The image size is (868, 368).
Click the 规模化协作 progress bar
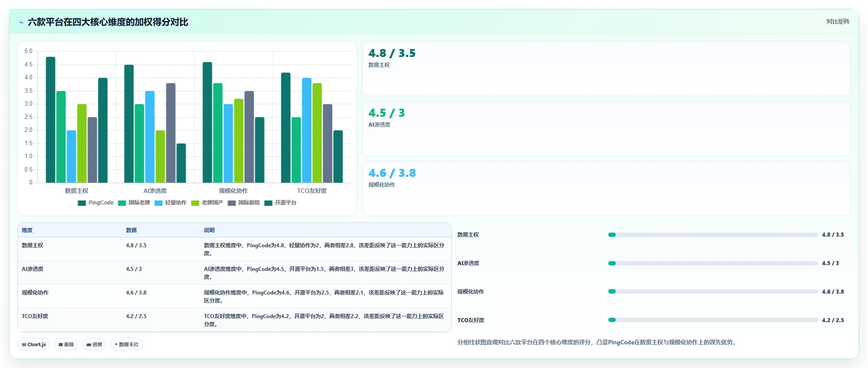coord(713,291)
